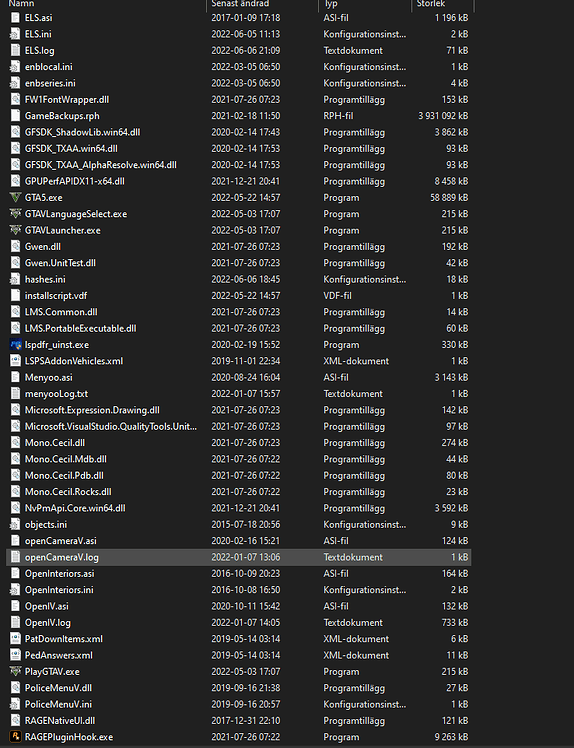The height and width of the screenshot is (748, 574).
Task: Select Microsoft.VisualStudio.QualityTools.Unit... file
Action: (111, 426)
